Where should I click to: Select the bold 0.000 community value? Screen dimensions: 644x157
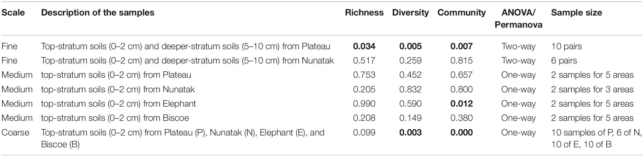pyautogui.click(x=461, y=132)
